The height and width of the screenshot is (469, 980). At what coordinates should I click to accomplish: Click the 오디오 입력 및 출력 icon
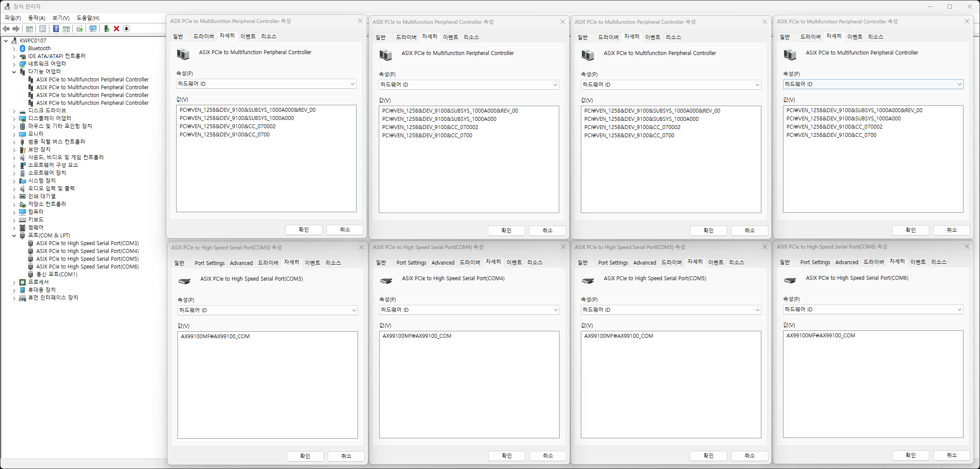pos(23,189)
